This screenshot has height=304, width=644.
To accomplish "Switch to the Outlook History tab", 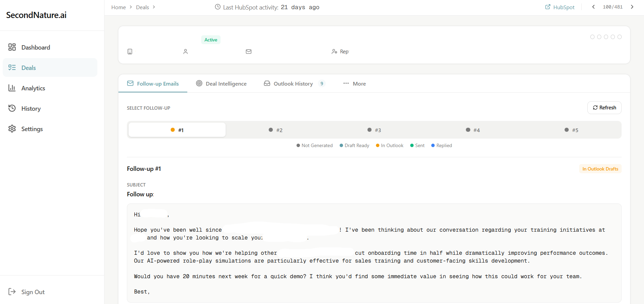I will point(294,84).
